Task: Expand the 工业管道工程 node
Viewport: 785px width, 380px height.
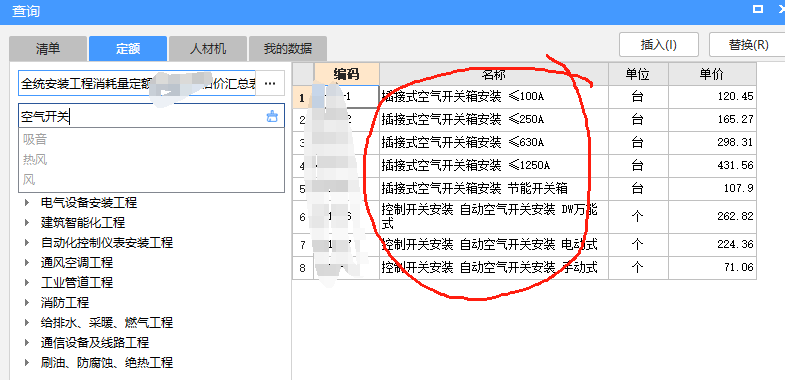Action: pyautogui.click(x=27, y=283)
